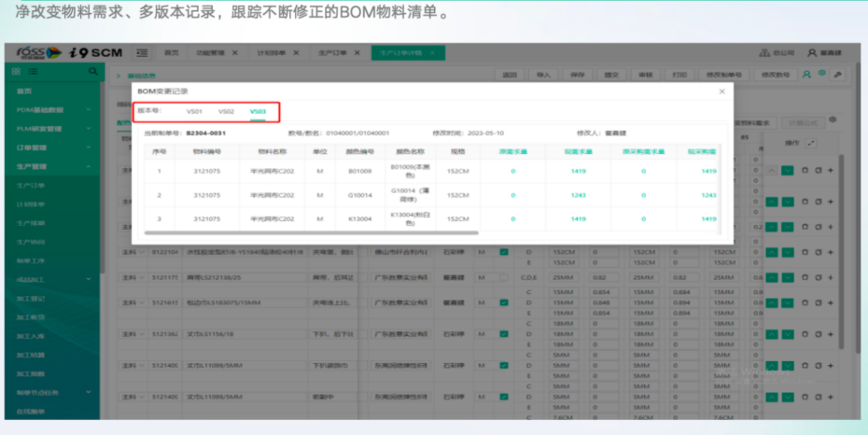Viewport: 868px width, 435px height.
Task: Open the user profile icon in header
Action: pos(812,52)
